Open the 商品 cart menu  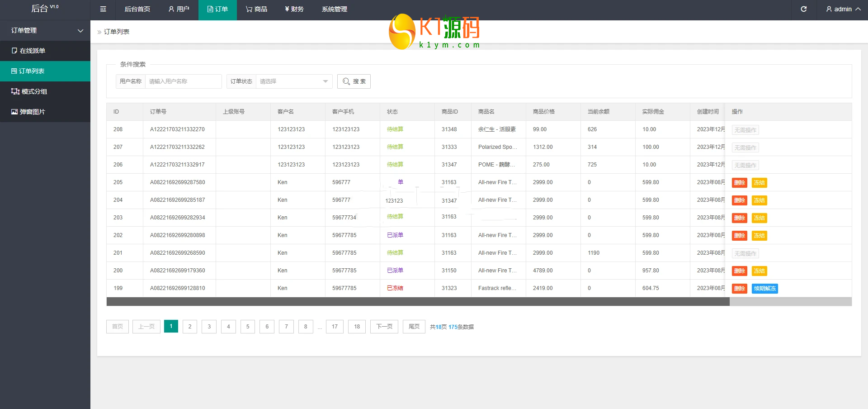click(256, 9)
